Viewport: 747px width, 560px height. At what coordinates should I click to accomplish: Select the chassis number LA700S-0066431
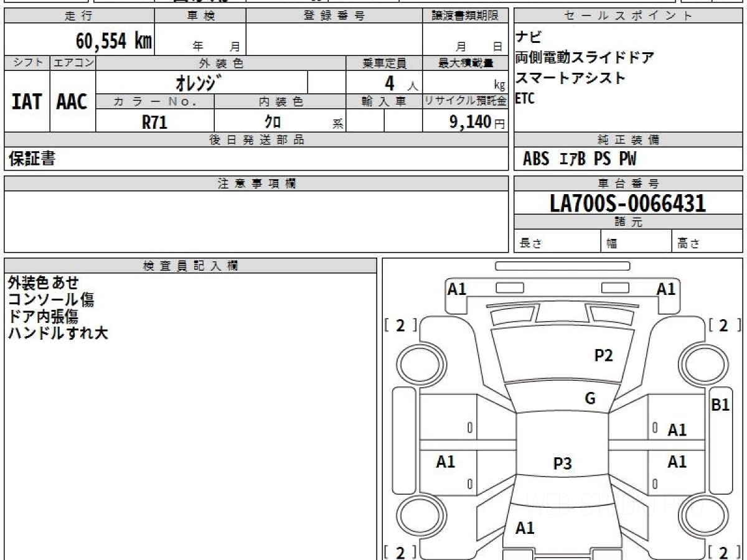click(628, 203)
